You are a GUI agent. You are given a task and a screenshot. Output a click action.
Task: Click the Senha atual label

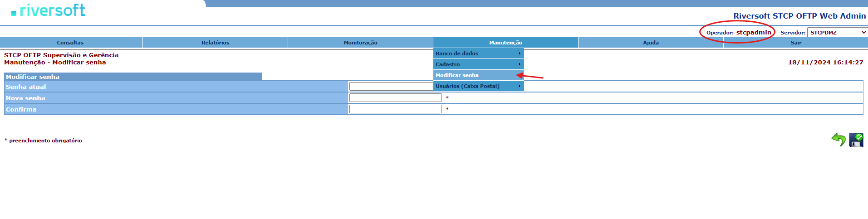tap(26, 87)
